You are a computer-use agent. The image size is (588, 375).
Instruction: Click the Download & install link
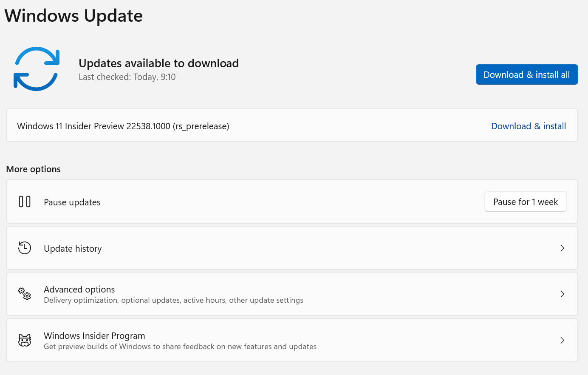(529, 126)
